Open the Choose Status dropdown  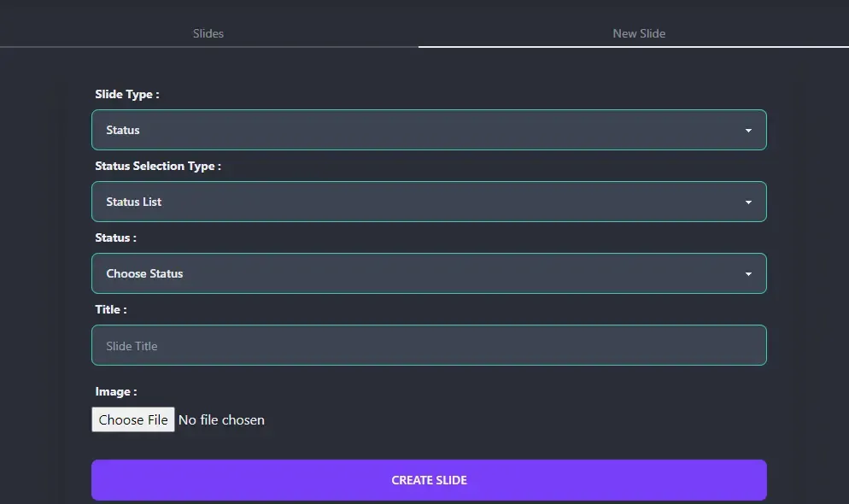point(428,273)
